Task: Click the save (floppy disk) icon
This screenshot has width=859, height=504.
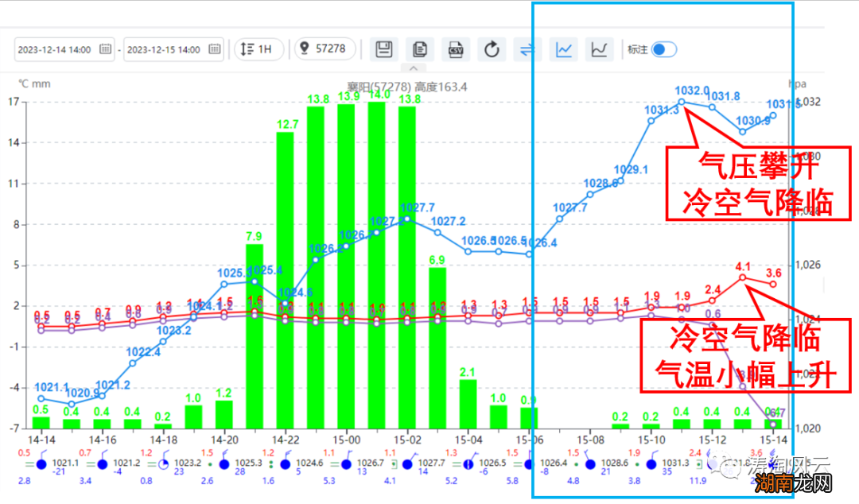Action: [384, 49]
